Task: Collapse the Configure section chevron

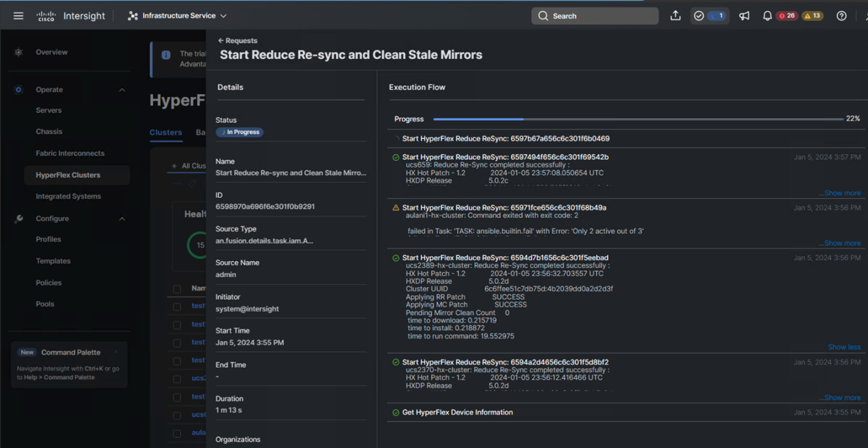Action: click(x=122, y=219)
